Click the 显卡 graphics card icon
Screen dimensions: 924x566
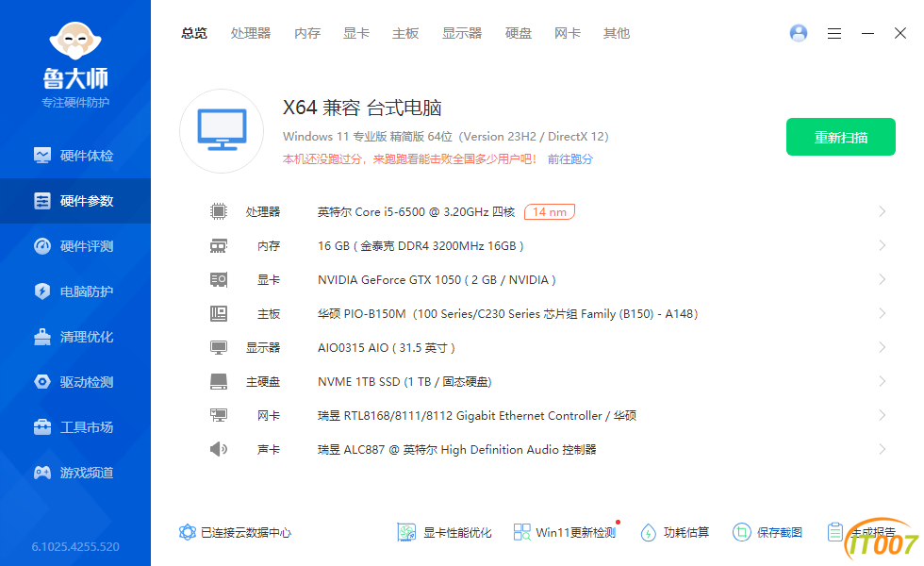pyautogui.click(x=219, y=279)
